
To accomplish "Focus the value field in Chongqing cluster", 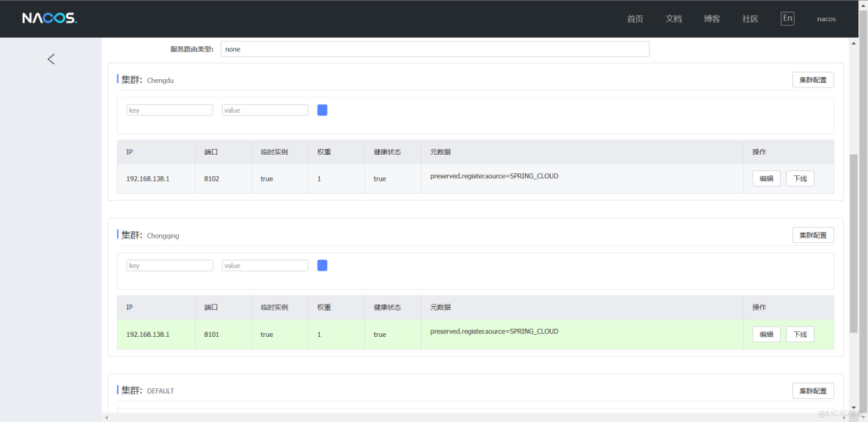I will point(265,266).
